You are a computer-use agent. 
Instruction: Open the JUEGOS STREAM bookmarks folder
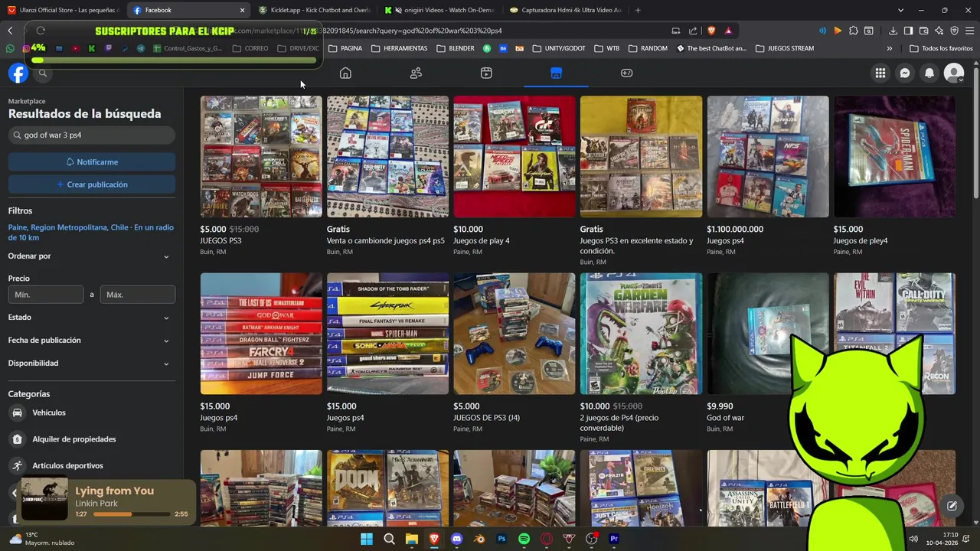click(x=785, y=48)
